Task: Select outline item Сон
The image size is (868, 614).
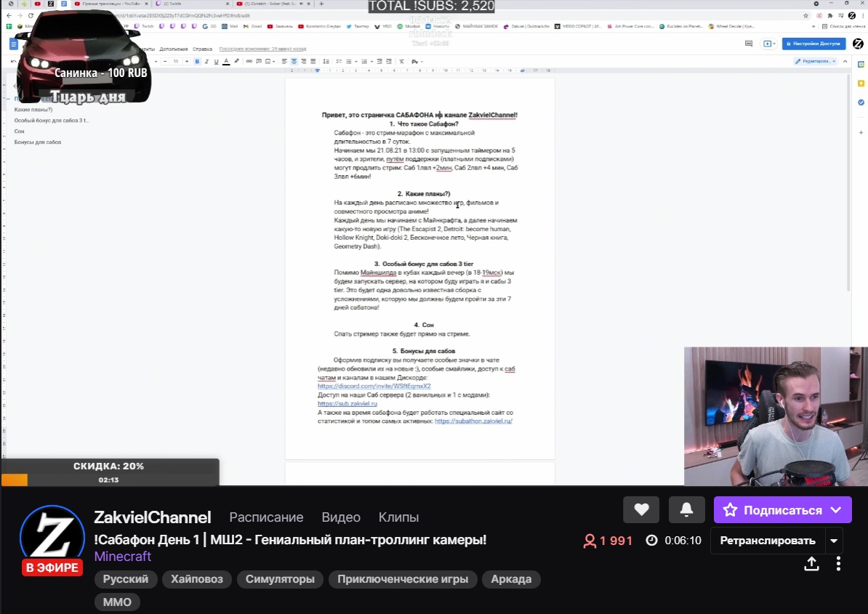Action: click(x=20, y=131)
